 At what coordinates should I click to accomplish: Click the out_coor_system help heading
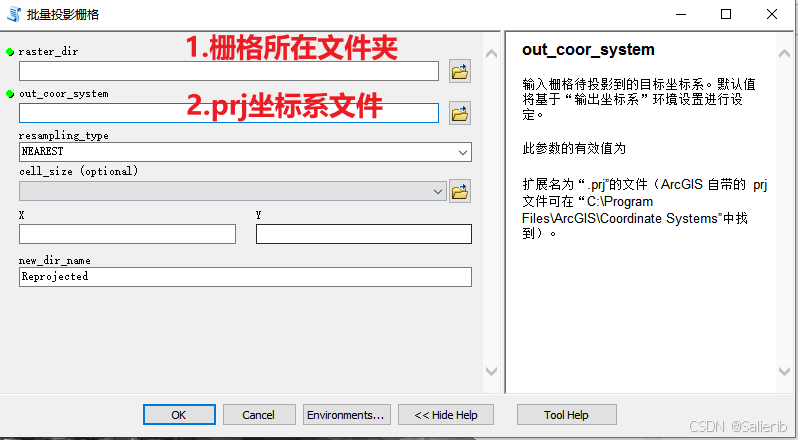(x=588, y=50)
